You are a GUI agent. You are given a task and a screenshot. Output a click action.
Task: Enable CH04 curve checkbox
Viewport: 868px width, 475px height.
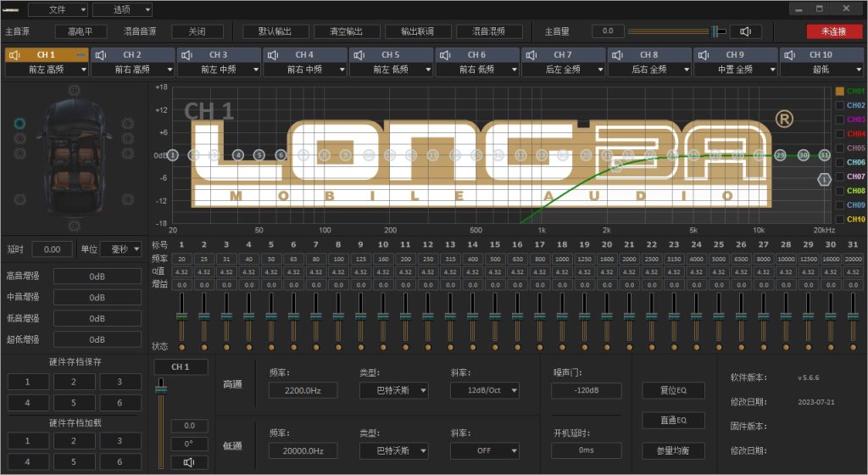[840, 133]
